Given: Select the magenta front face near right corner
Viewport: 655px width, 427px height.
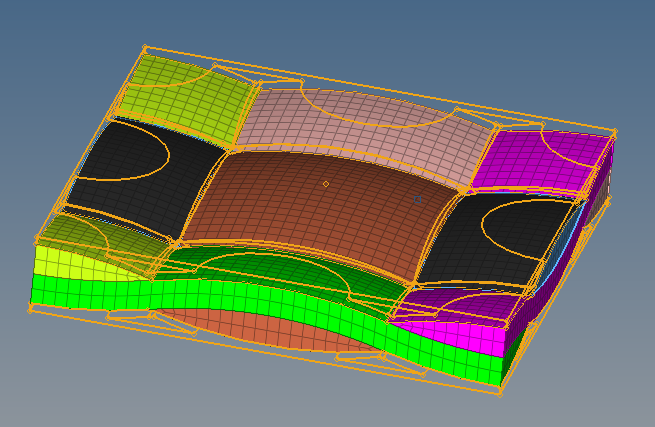Looking at the screenshot, I should [450, 332].
